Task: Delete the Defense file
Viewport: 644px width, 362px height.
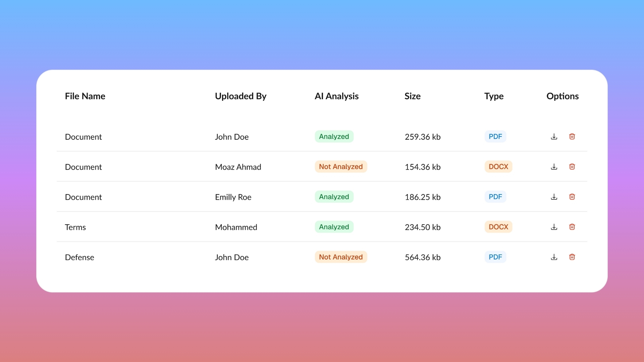Action: pyautogui.click(x=572, y=257)
